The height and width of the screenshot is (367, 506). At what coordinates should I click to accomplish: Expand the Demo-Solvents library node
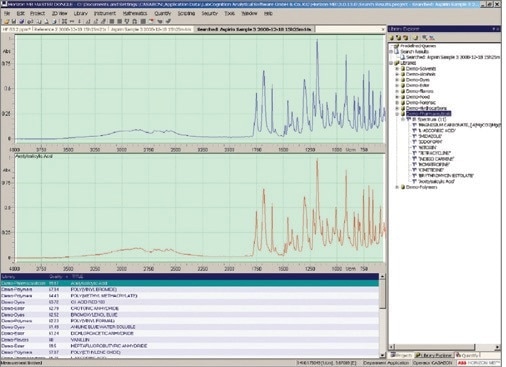(397, 69)
